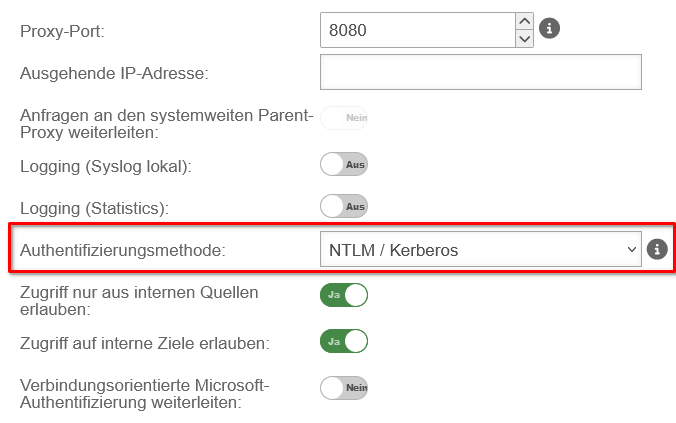Focus the Proxy-Port number field

point(416,30)
